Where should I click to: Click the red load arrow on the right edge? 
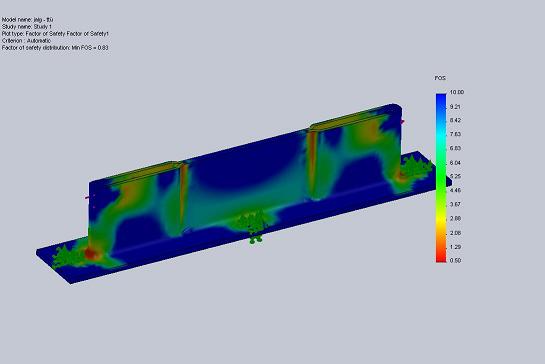(403, 122)
